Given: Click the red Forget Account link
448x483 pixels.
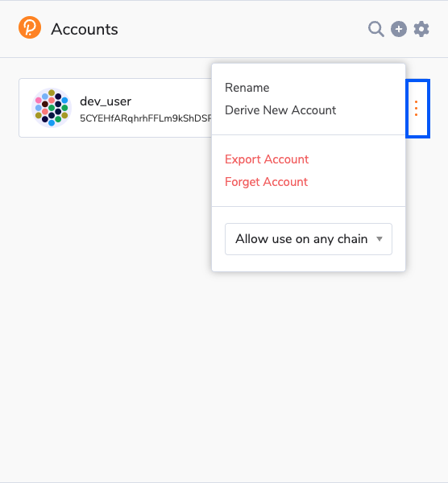Looking at the screenshot, I should click(x=266, y=182).
